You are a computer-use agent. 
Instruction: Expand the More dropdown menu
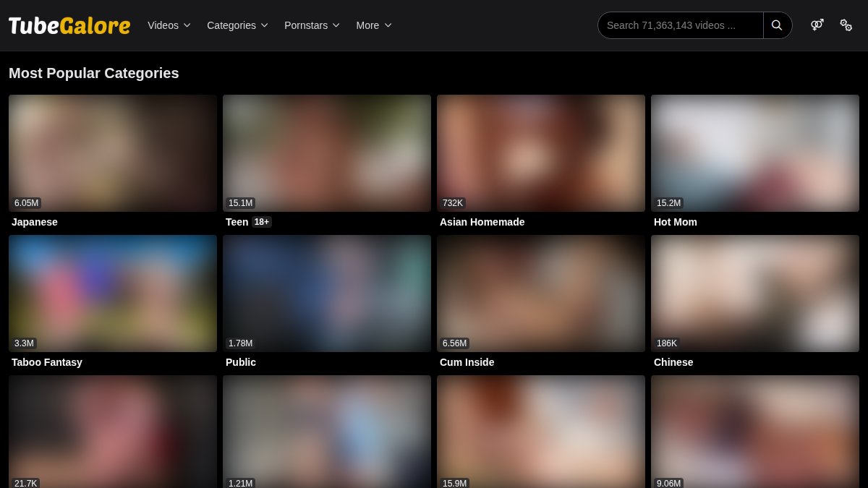coord(374,25)
